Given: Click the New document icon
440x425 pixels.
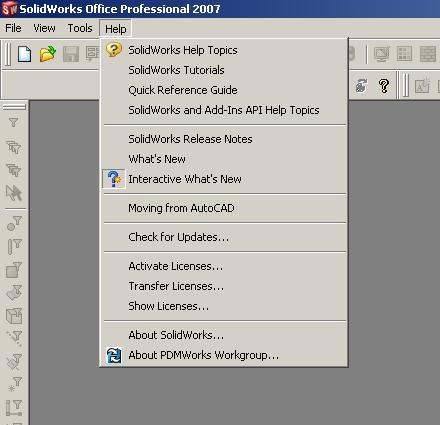Looking at the screenshot, I should pyautogui.click(x=24, y=54).
